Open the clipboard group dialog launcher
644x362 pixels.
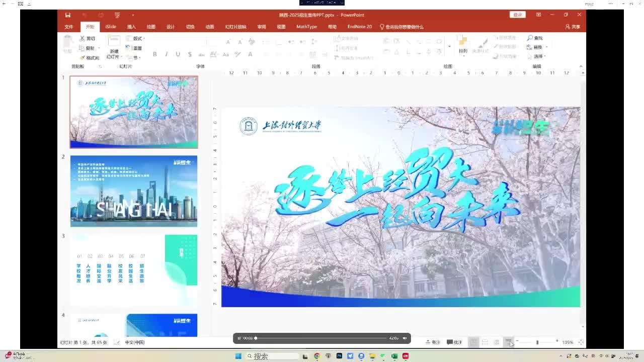pyautogui.click(x=100, y=66)
